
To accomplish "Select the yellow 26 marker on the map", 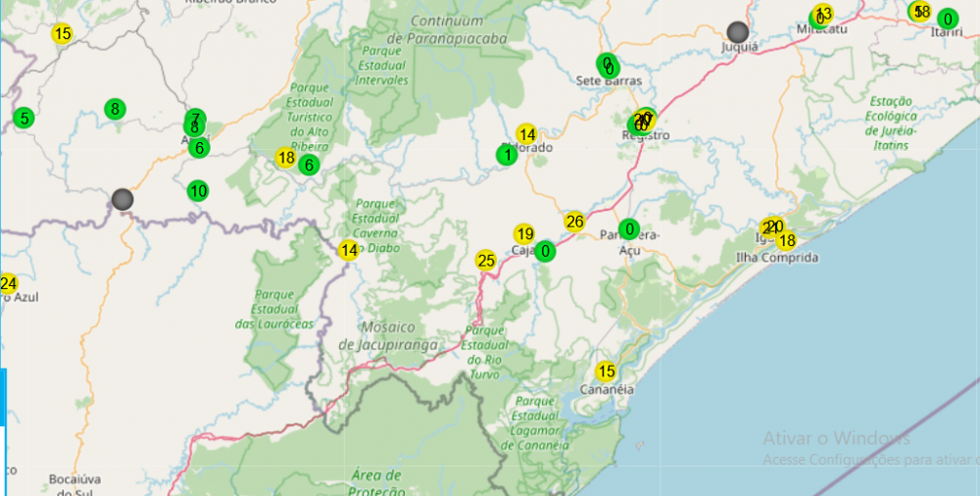I will [574, 222].
